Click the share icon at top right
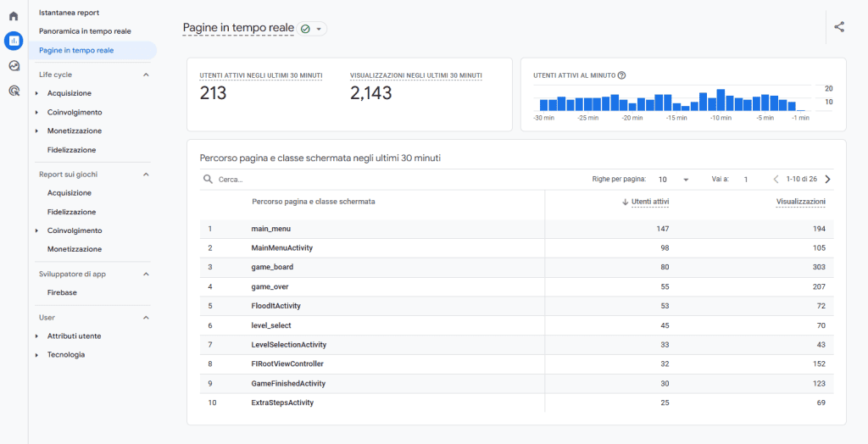This screenshot has width=868, height=444. pos(839,27)
